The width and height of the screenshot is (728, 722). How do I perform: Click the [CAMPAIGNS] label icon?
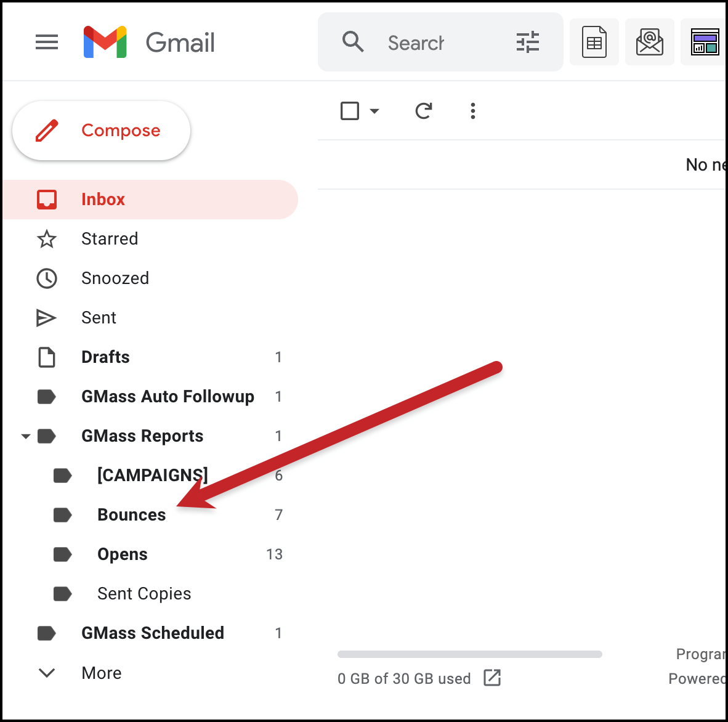pyautogui.click(x=63, y=476)
